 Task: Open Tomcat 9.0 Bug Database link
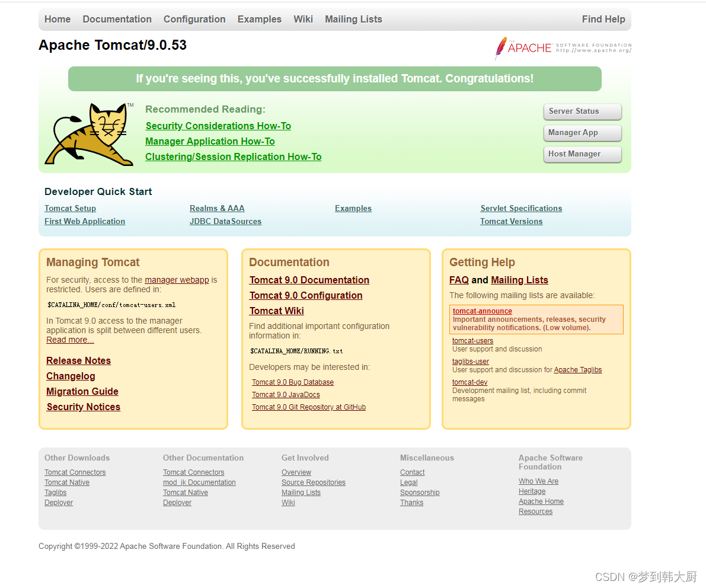[x=293, y=382]
